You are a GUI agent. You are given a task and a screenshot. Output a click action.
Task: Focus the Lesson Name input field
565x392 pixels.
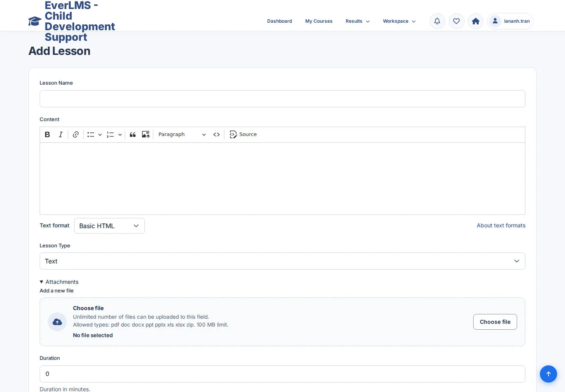click(282, 99)
